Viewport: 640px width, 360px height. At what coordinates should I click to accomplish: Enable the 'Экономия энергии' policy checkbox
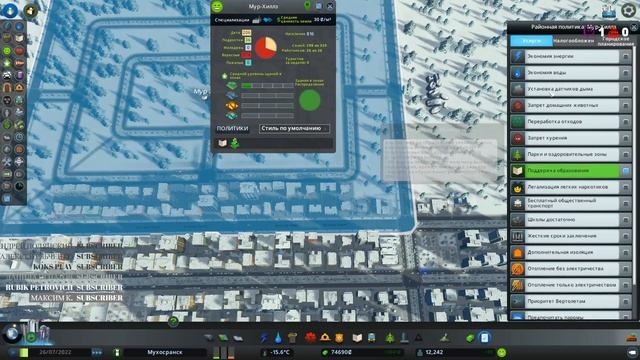point(626,56)
